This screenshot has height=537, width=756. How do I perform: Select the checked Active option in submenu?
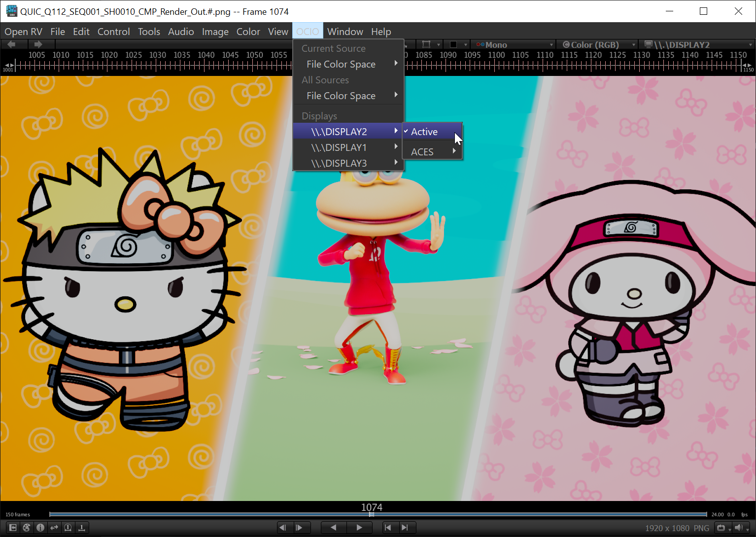432,132
